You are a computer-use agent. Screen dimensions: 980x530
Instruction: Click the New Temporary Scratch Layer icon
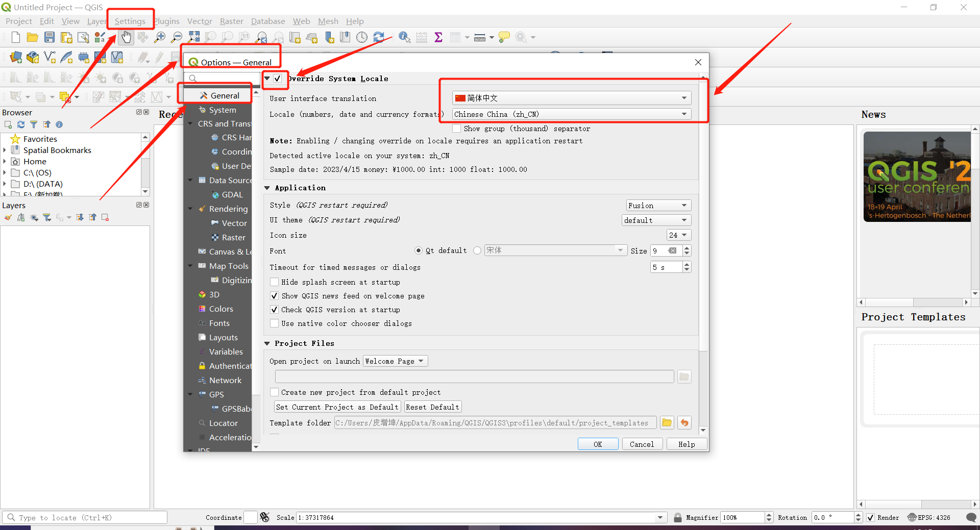pos(83,57)
